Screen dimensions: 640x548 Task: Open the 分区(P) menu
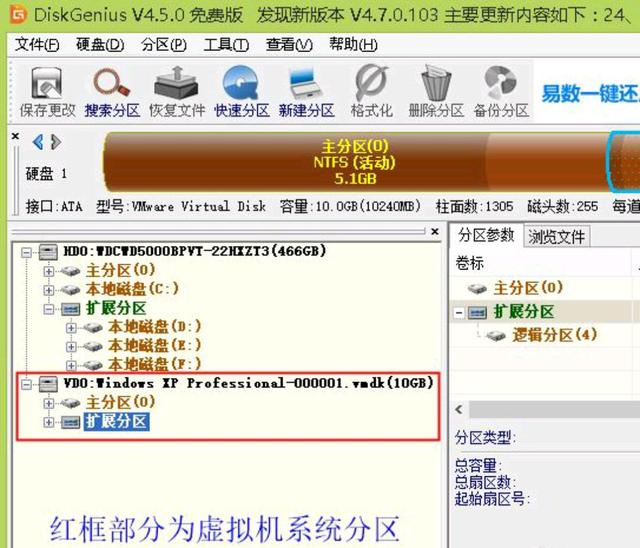(164, 44)
